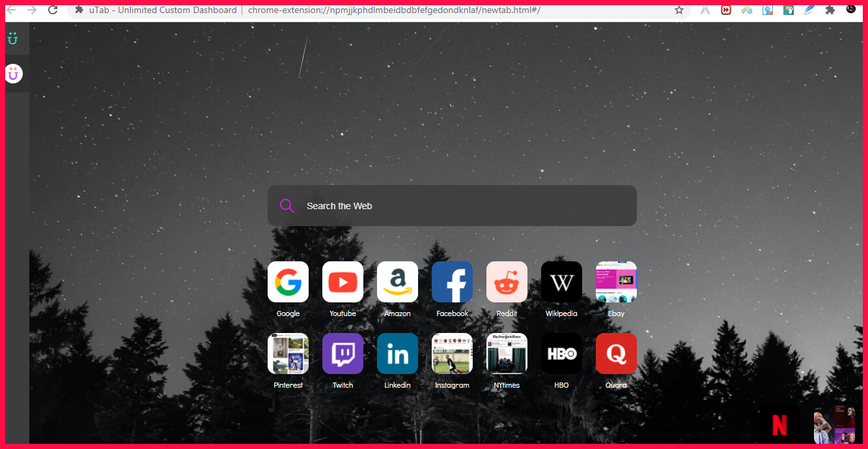Open the Extensions puzzle piece menu
Image resolution: width=868 pixels, height=449 pixels.
pyautogui.click(x=830, y=10)
